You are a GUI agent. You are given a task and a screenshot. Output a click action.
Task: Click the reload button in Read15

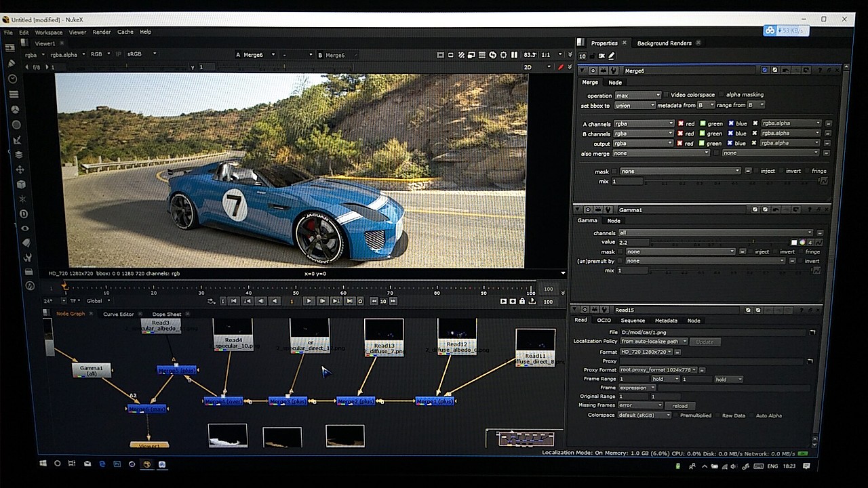pos(680,406)
